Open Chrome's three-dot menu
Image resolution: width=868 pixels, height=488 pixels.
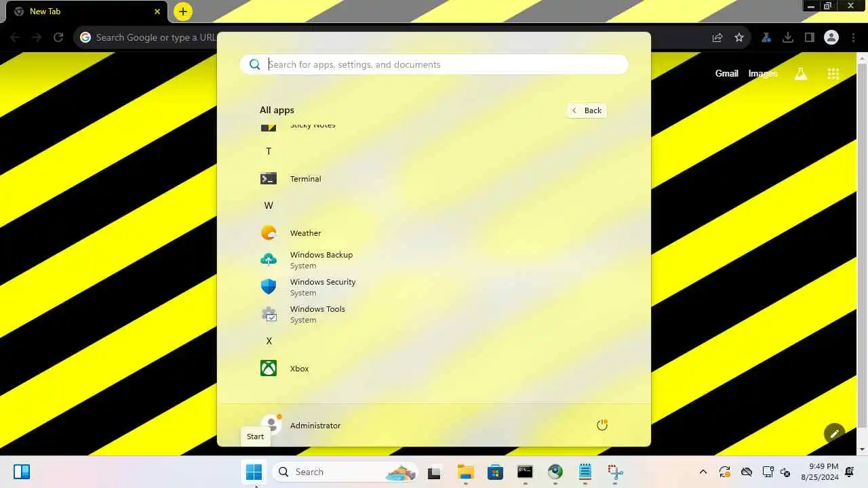[x=853, y=37]
